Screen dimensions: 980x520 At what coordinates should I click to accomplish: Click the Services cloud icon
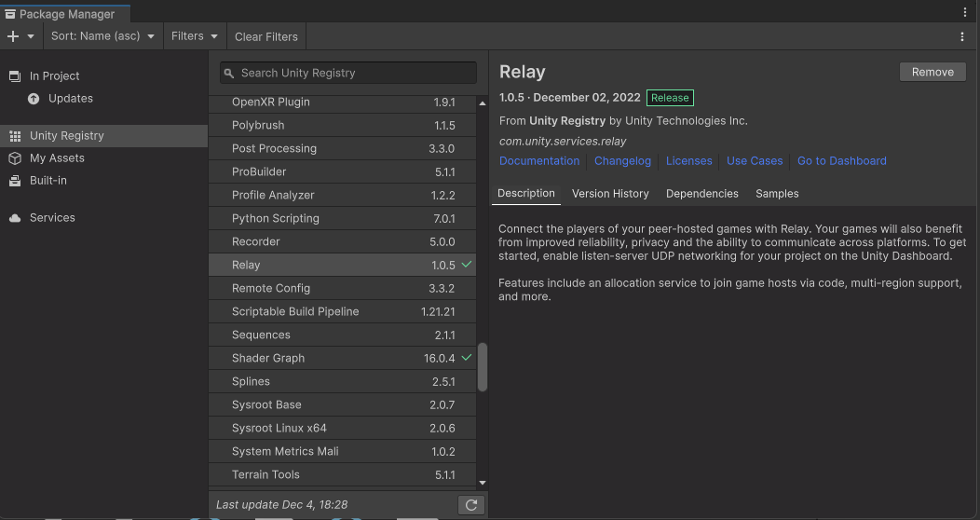click(15, 218)
